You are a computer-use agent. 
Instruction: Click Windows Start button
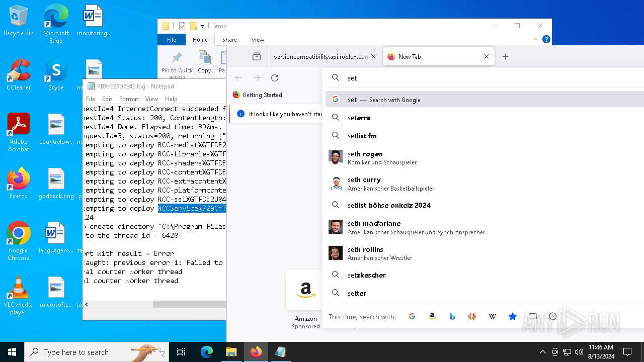pyautogui.click(x=12, y=352)
